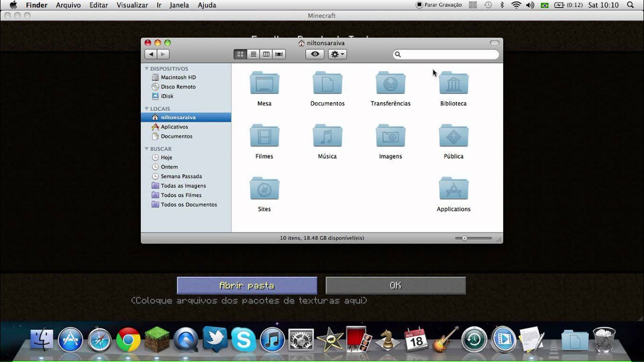Viewport: 644px width, 362px height.
Task: Open Skype from the Dock
Action: 244,340
